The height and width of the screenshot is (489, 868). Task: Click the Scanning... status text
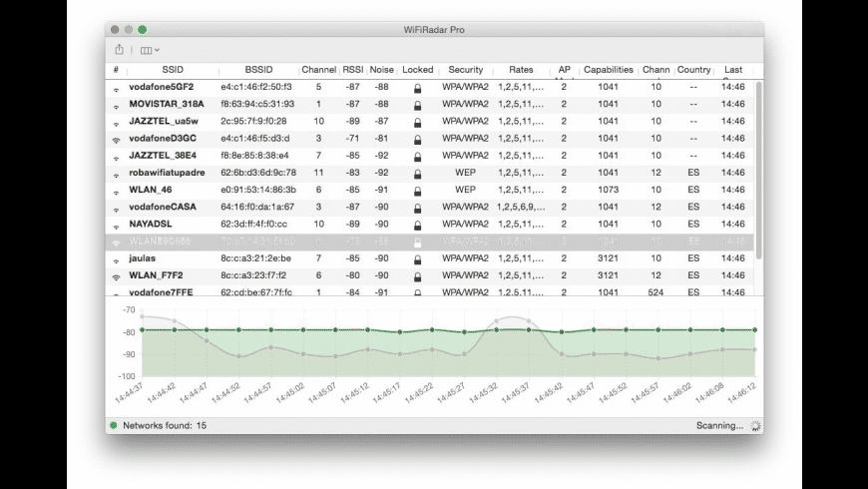point(719,426)
